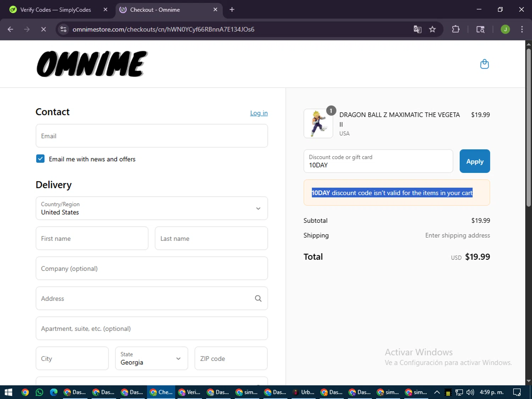Open the shopping bag cart icon
The width and height of the screenshot is (532, 399).
pyautogui.click(x=484, y=64)
